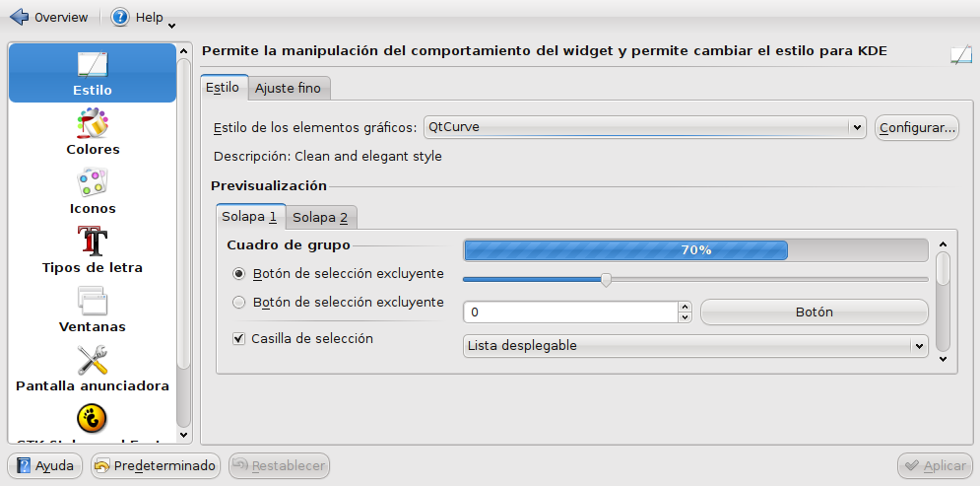Select first Botón de selección excluyente radio
This screenshot has height=486, width=980.
click(238, 274)
